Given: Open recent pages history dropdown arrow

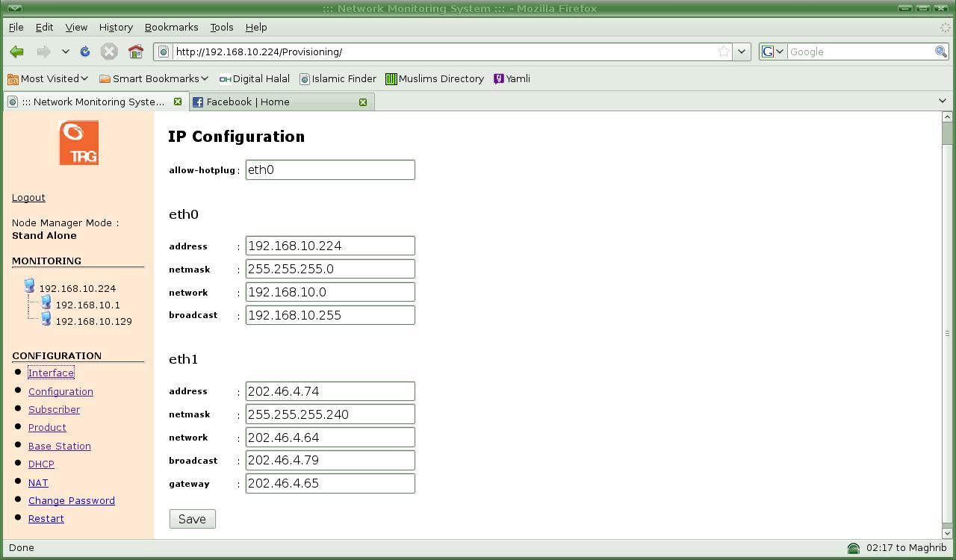Looking at the screenshot, I should point(66,52).
